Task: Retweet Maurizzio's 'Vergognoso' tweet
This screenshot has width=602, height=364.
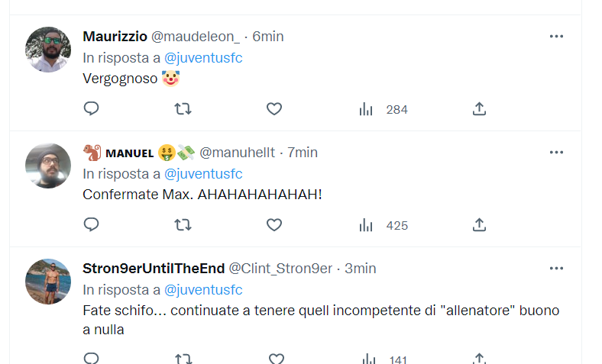Action: pyautogui.click(x=183, y=109)
